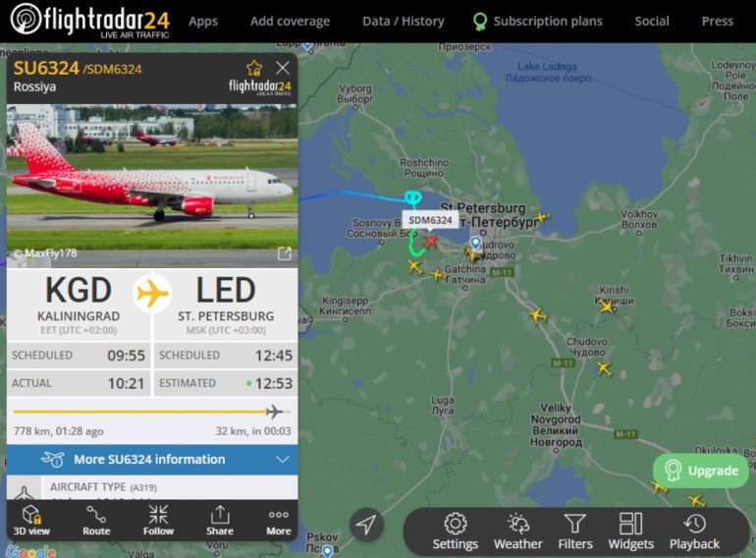The image size is (756, 558).
Task: Mark SU6324 as favorite with the star
Action: [x=254, y=68]
